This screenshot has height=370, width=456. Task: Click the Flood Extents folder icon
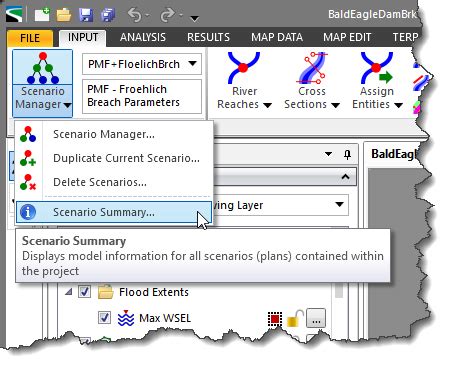click(106, 292)
